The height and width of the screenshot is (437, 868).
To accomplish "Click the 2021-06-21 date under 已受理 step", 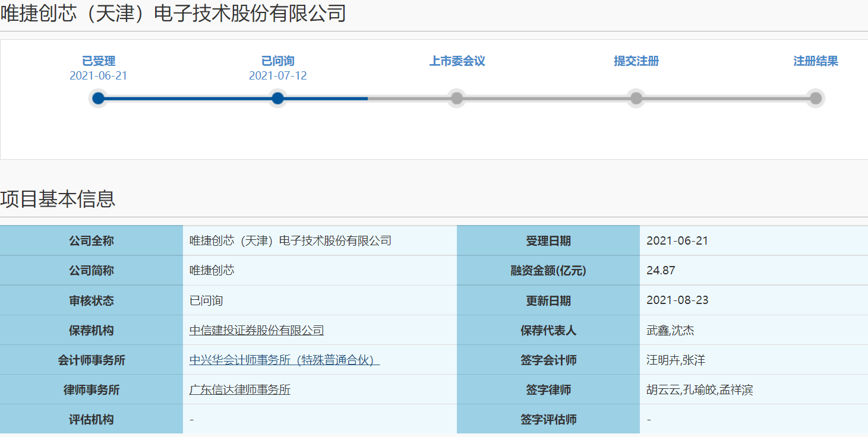I will [x=99, y=76].
